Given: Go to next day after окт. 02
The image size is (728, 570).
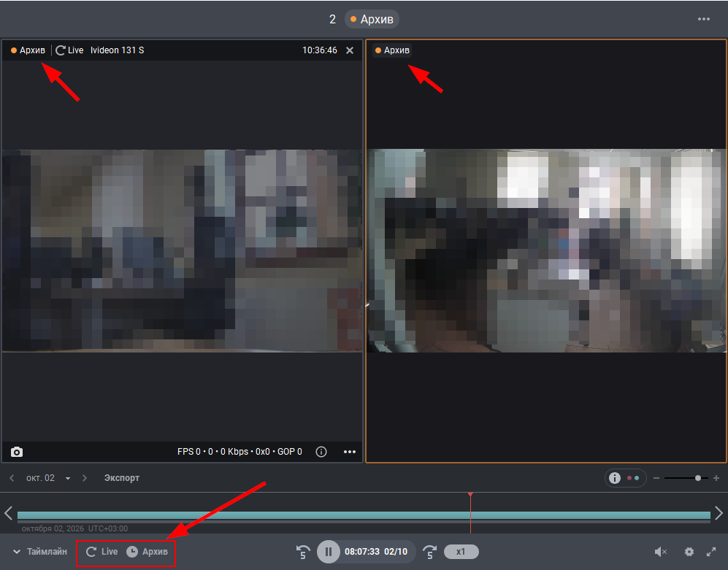Looking at the screenshot, I should 85,478.
